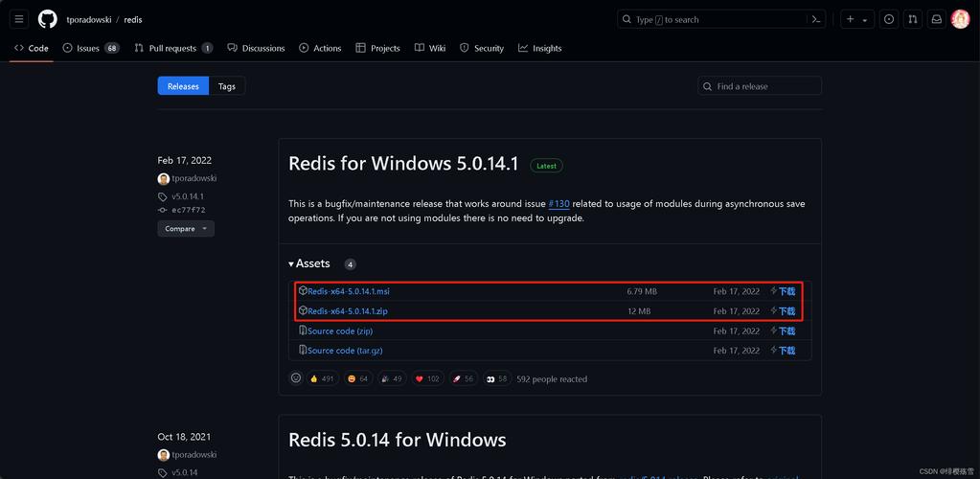Image resolution: width=980 pixels, height=479 pixels.
Task: Click the tporadowski owner link
Action: click(x=89, y=19)
